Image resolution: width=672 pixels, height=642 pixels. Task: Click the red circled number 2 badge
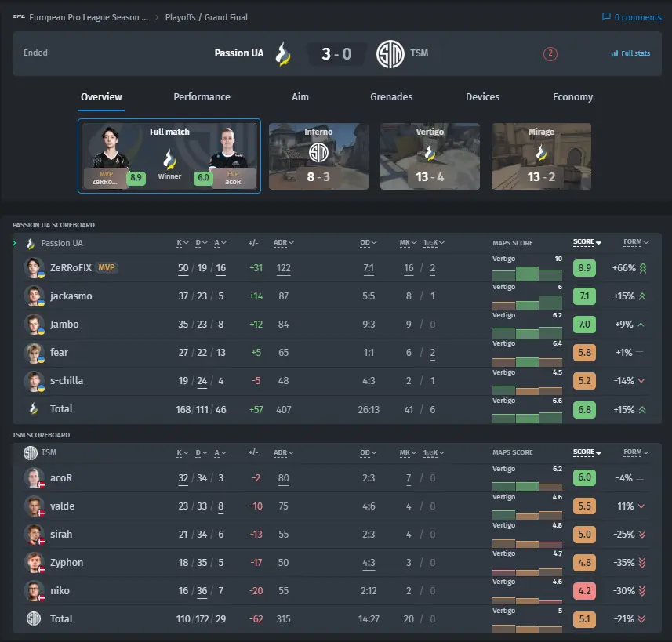[x=550, y=53]
